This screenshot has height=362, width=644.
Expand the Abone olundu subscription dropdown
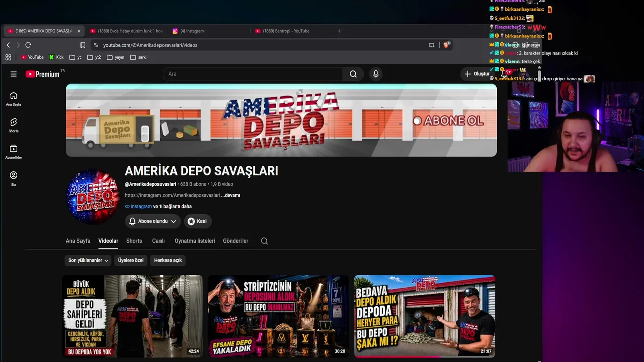tap(153, 221)
